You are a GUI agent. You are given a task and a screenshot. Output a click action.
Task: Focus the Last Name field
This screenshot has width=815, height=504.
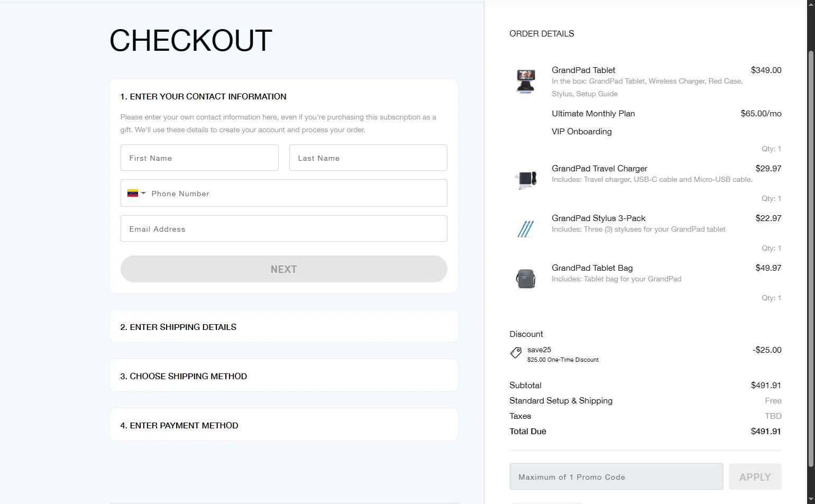click(x=368, y=158)
